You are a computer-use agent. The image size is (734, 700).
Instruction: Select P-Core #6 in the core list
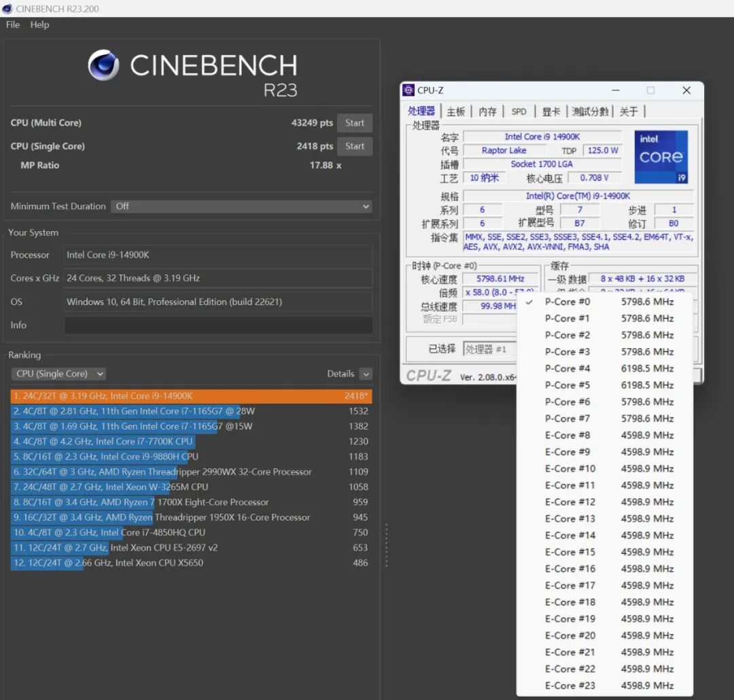pos(604,402)
